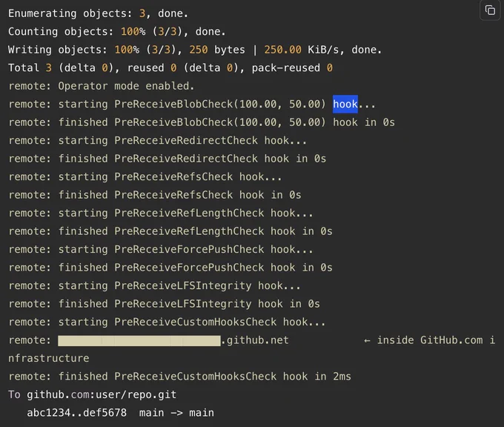Click the line "remote: Operator mode enabled."

(102, 86)
